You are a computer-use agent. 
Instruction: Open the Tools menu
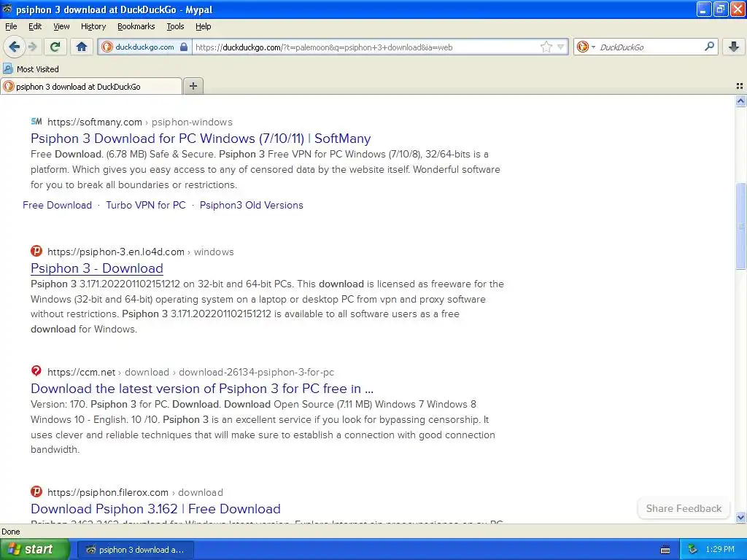click(x=175, y=26)
